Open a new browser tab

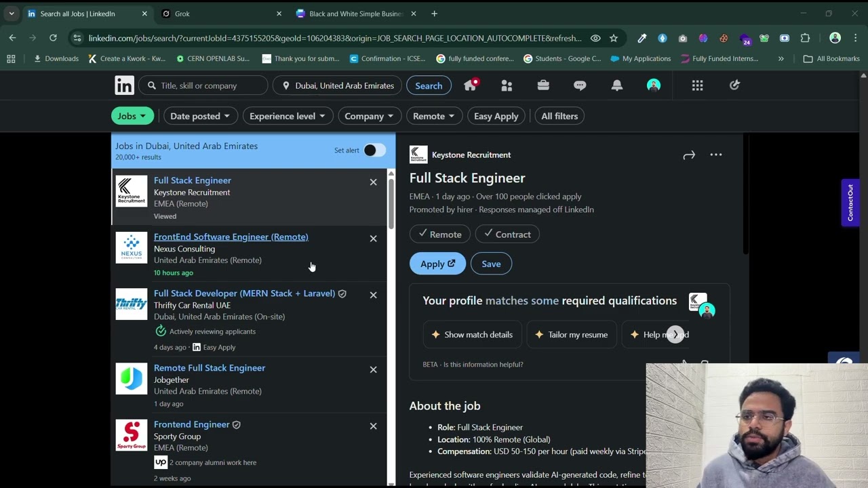tap(434, 14)
